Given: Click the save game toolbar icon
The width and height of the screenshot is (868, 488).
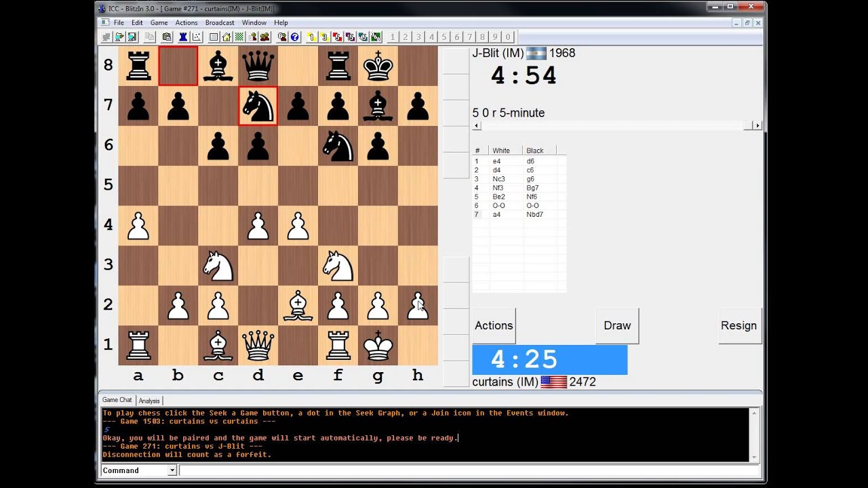Looking at the screenshot, I should click(x=132, y=37).
